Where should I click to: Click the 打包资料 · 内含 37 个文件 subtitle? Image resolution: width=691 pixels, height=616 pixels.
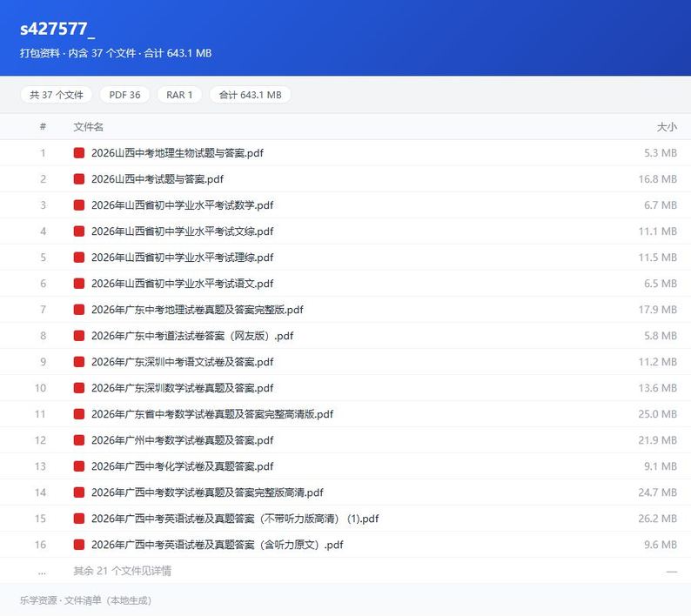click(x=116, y=53)
